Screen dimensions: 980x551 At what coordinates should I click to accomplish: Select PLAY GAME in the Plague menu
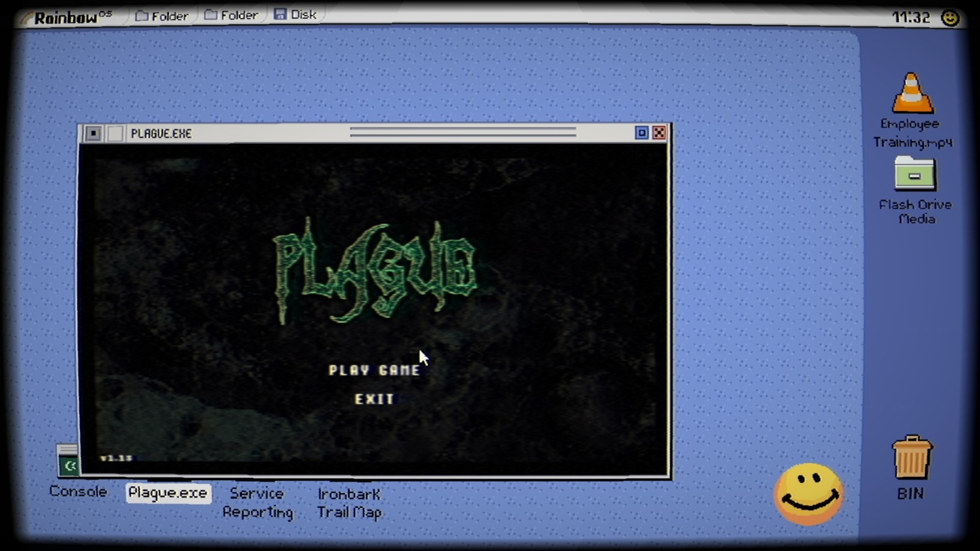tap(374, 370)
